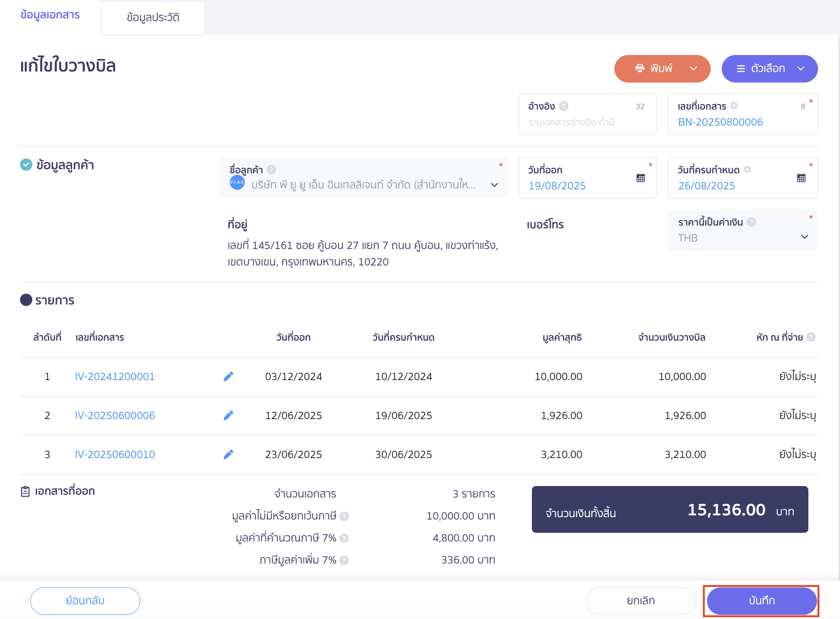Click the help icon beside หัก ณ ที่จ่าย
Image resolution: width=840 pixels, height=619 pixels.
pyautogui.click(x=811, y=337)
